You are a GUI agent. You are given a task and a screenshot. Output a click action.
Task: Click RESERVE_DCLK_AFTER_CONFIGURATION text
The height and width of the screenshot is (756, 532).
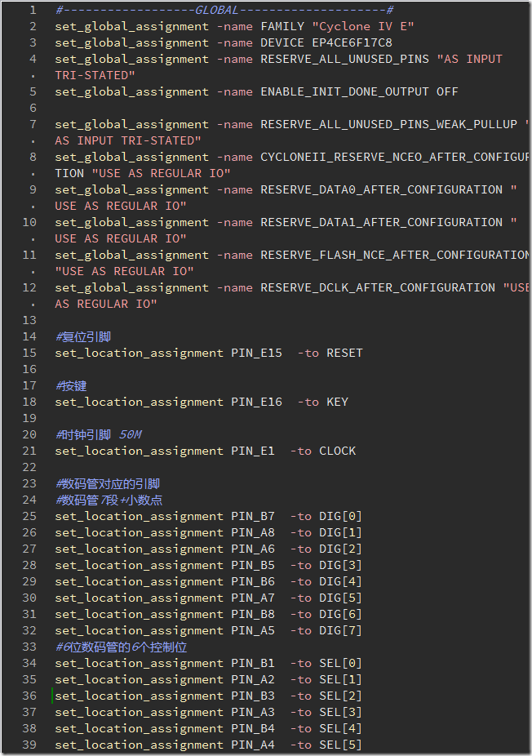pyautogui.click(x=378, y=288)
